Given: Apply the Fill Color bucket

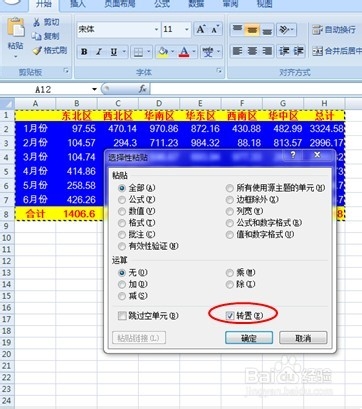Looking at the screenshot, I should point(163,52).
